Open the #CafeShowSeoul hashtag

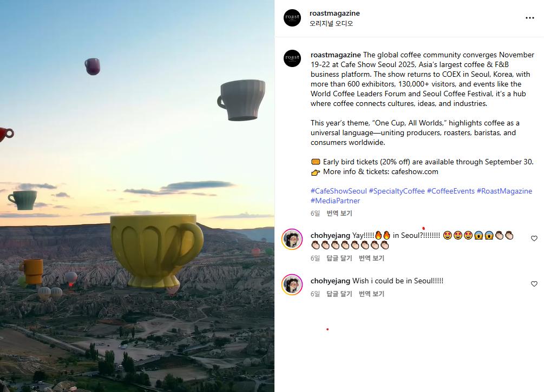(339, 191)
